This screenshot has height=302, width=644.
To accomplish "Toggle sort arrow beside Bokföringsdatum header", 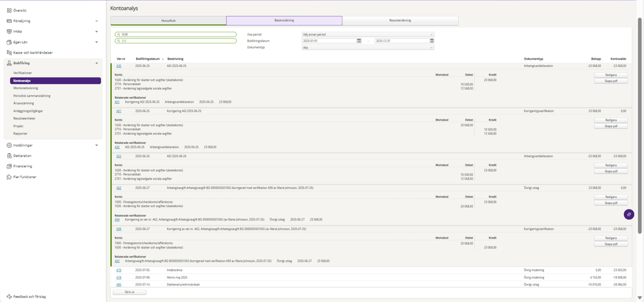I will click(x=162, y=59).
